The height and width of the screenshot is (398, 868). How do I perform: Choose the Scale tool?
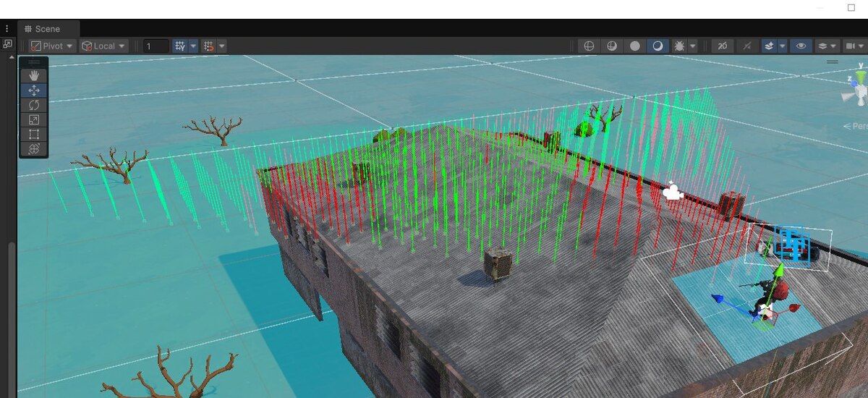tap(33, 119)
